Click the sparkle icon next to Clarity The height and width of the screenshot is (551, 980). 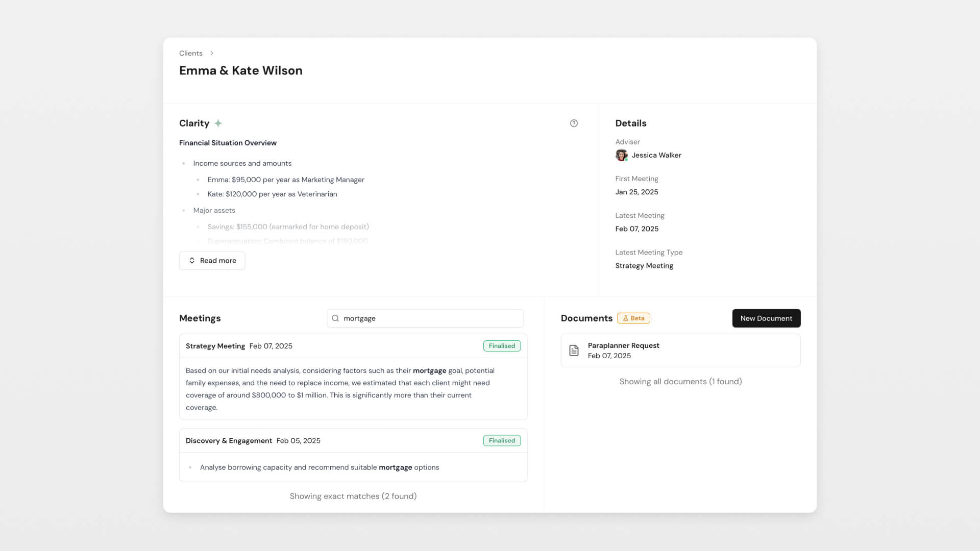218,123
